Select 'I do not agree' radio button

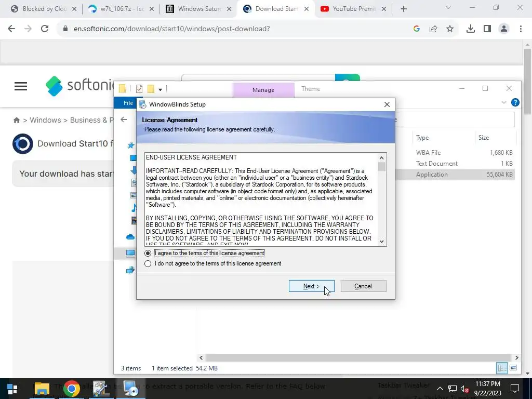(x=148, y=263)
